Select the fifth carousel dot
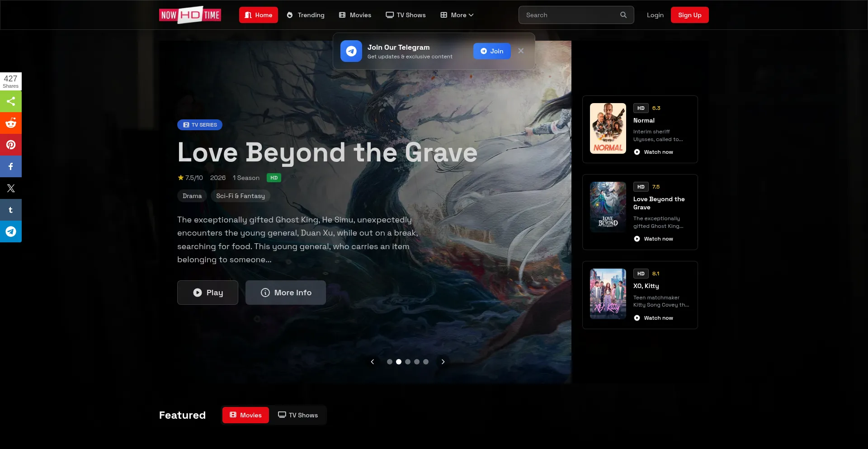The image size is (868, 449). (x=426, y=362)
